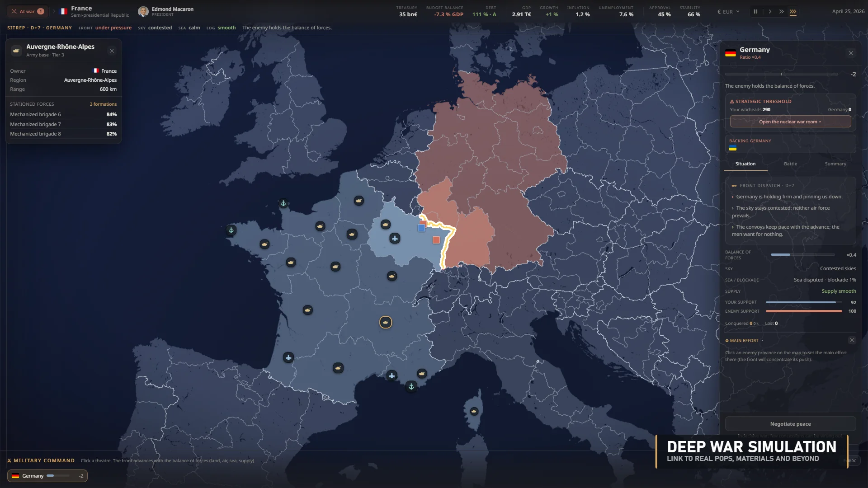
Task: Click the 'under pressure' front status in the sitrep
Action: tap(113, 28)
